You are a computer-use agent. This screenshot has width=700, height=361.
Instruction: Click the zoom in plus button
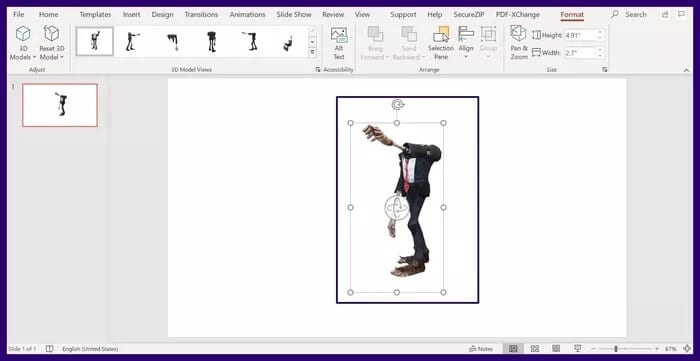[x=656, y=349]
